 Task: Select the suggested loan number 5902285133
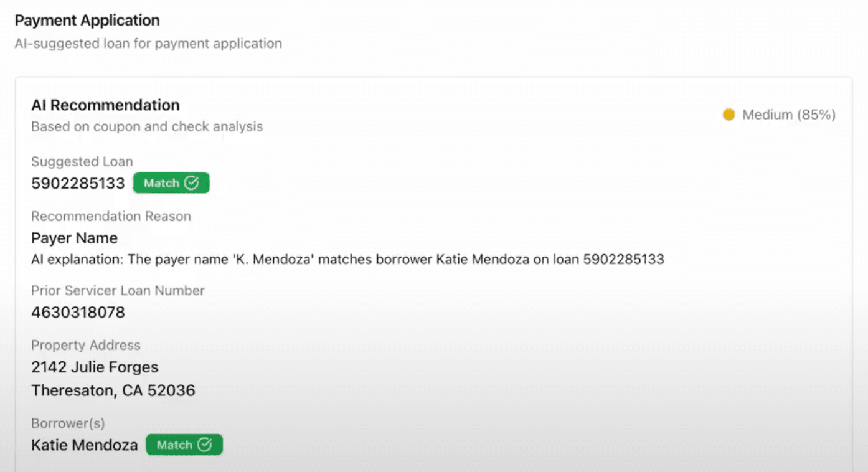[78, 184]
